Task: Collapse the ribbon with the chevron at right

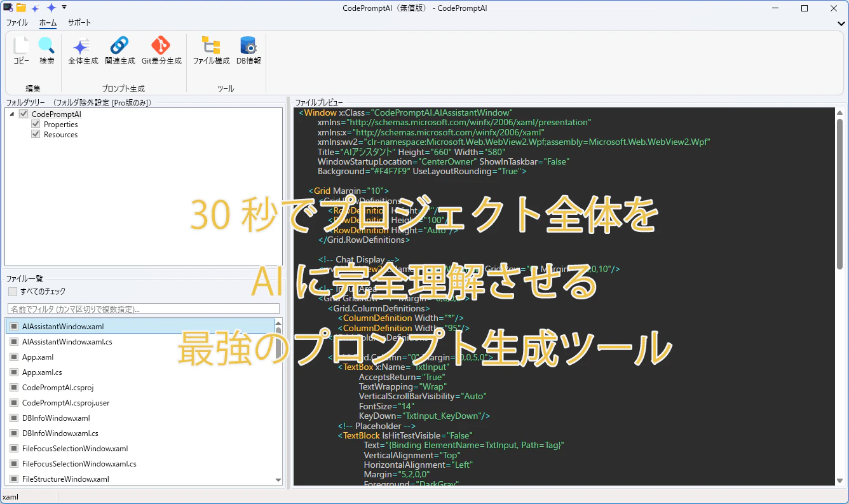Action: [x=841, y=24]
